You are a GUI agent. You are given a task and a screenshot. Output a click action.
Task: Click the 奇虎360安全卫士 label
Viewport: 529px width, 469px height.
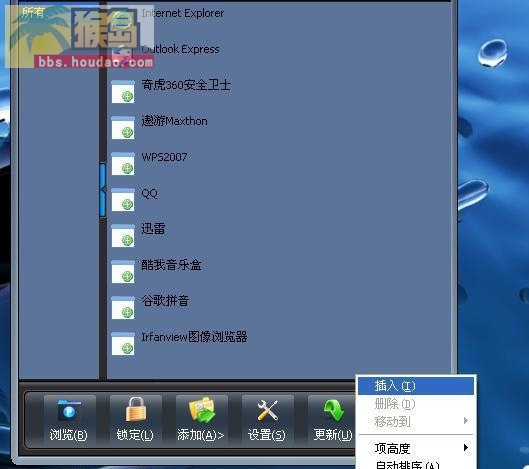(186, 85)
